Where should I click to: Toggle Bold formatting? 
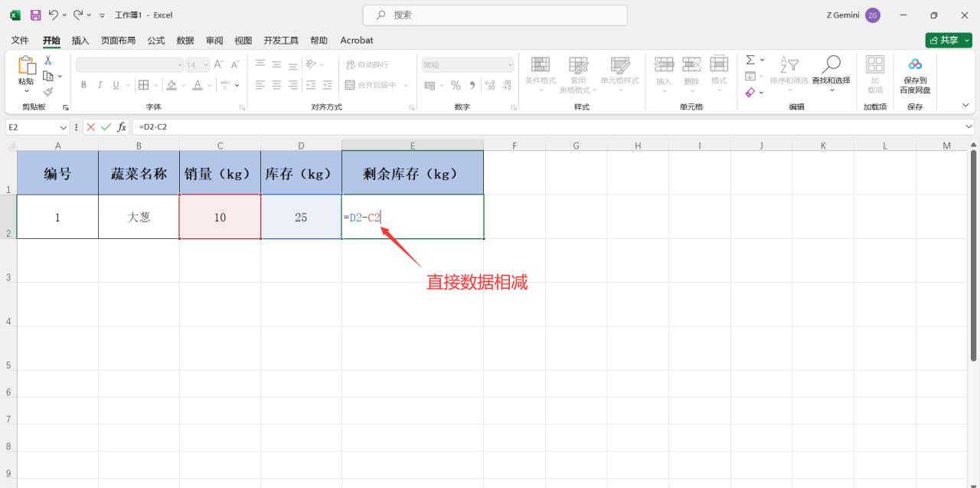pyautogui.click(x=83, y=85)
